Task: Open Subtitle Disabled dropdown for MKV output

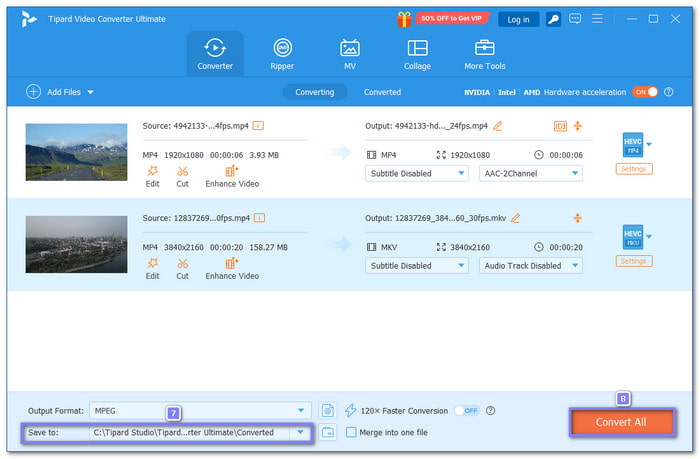Action: 417,266
